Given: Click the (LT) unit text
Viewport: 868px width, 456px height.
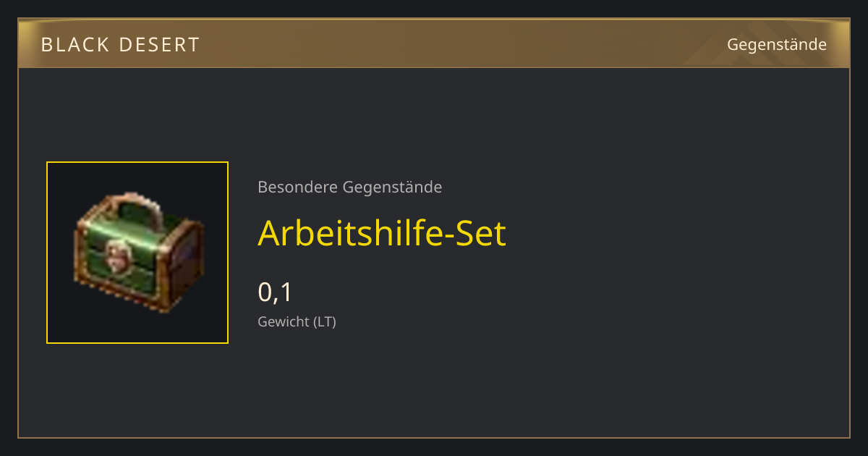Looking at the screenshot, I should point(324,322).
